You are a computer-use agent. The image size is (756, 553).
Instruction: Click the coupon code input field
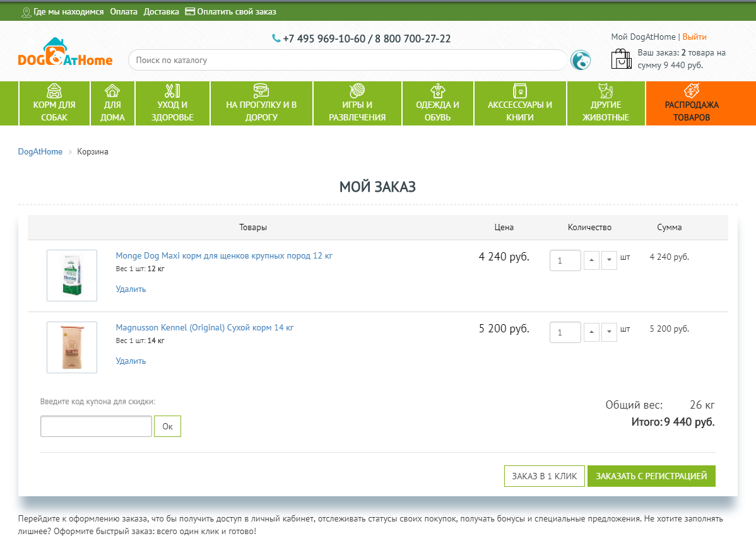click(96, 426)
